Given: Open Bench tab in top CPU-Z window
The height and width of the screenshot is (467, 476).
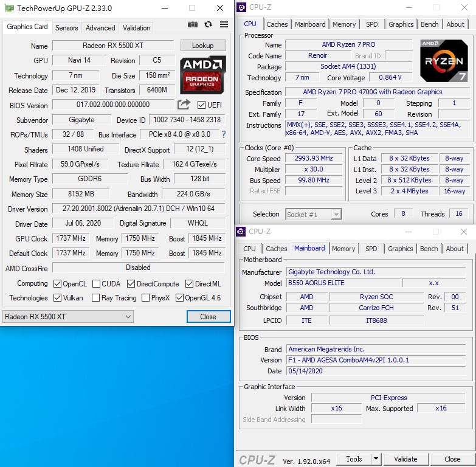Looking at the screenshot, I should (x=430, y=24).
